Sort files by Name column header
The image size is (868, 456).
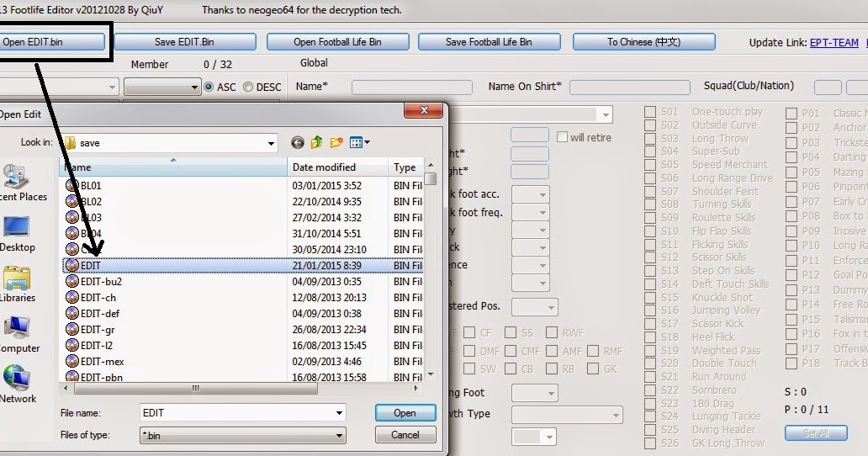tap(172, 167)
